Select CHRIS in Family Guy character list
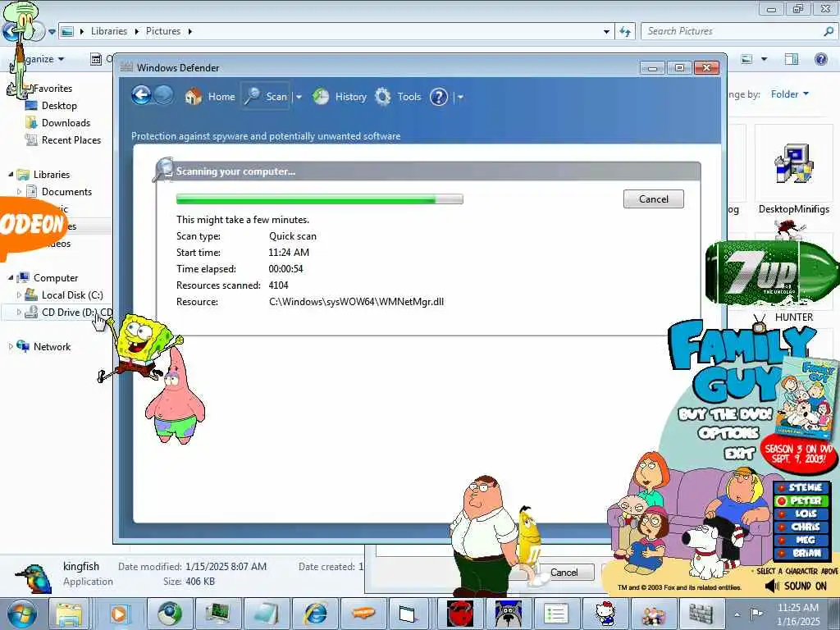The width and height of the screenshot is (840, 630). 802,527
